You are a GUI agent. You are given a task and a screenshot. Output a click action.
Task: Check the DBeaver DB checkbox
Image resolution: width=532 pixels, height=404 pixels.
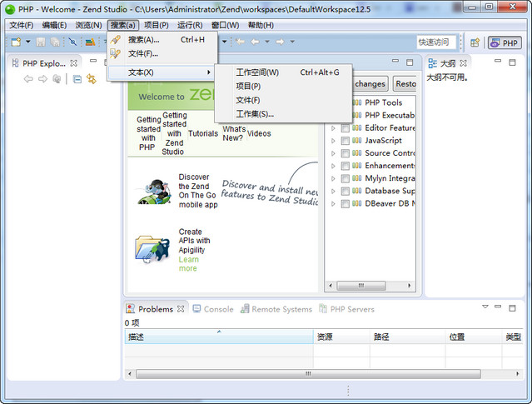coord(345,204)
